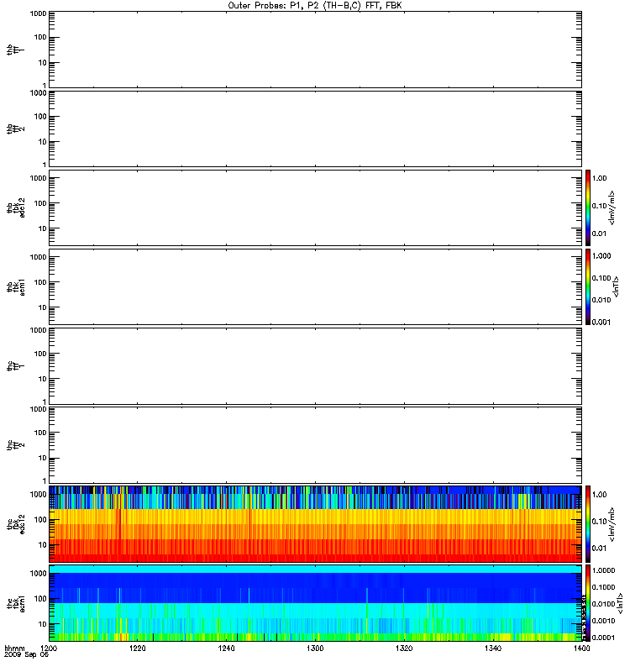Click the 100 y-tick label of thb fff 2 panel
The width and height of the screenshot is (630, 672).
click(40, 117)
